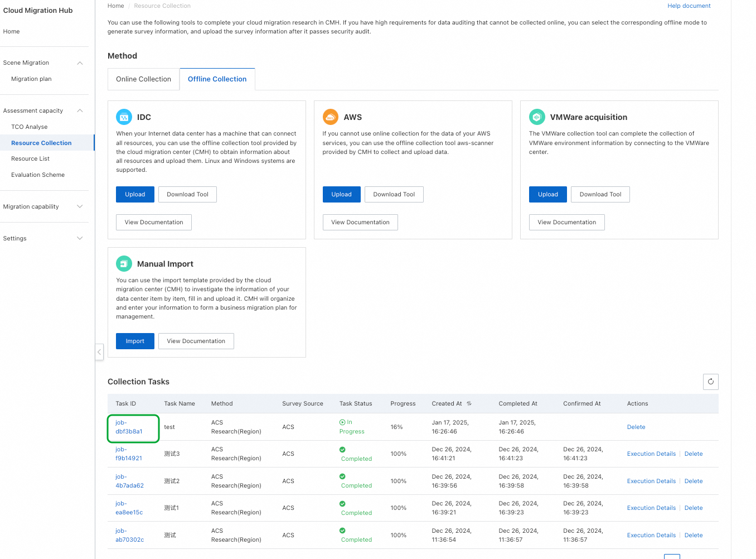This screenshot has height=559, width=756.
Task: Click the 16% progress value
Action: 396,427
